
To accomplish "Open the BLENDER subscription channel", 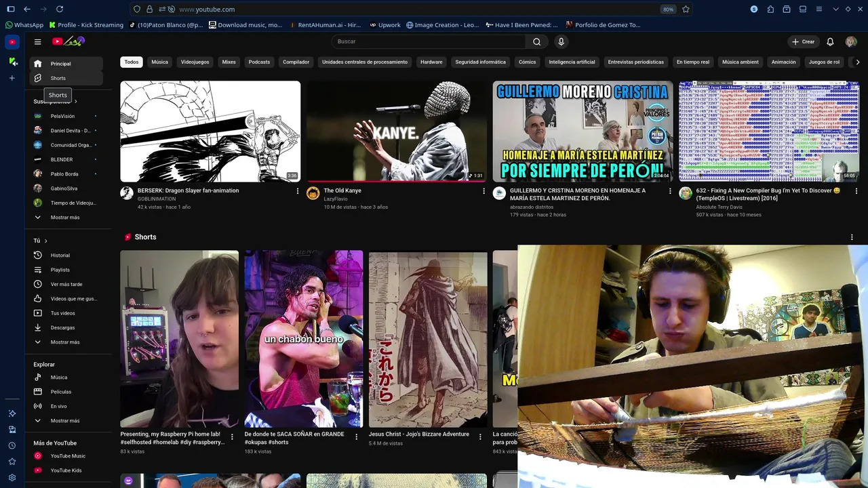I will (66, 160).
